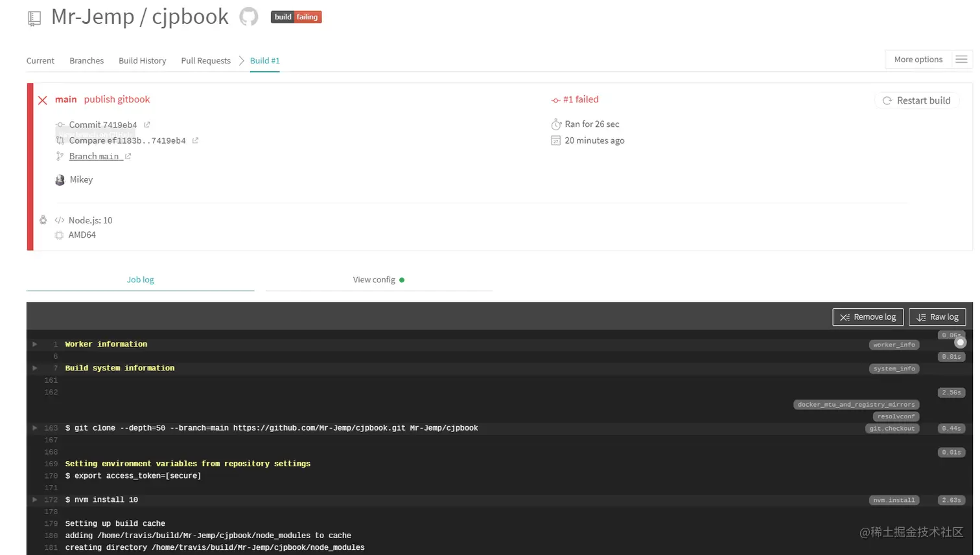This screenshot has height=555, width=980.
Task: Click the #1 failed build link
Action: click(x=581, y=100)
